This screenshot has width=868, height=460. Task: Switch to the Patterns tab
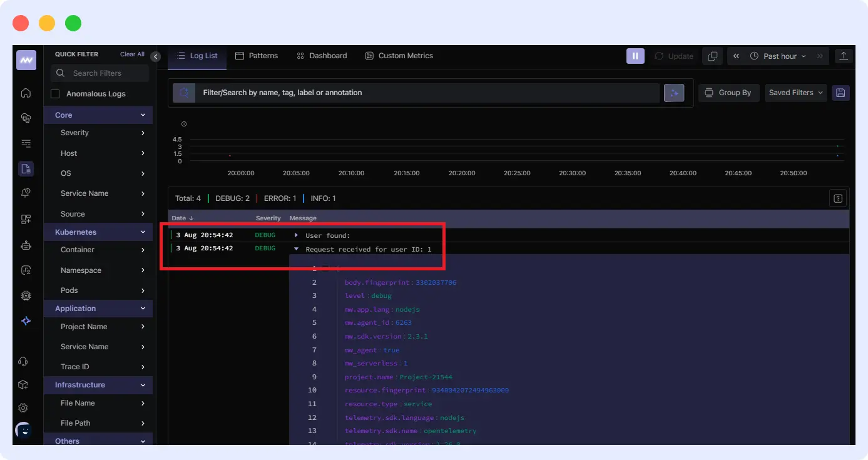tap(257, 56)
